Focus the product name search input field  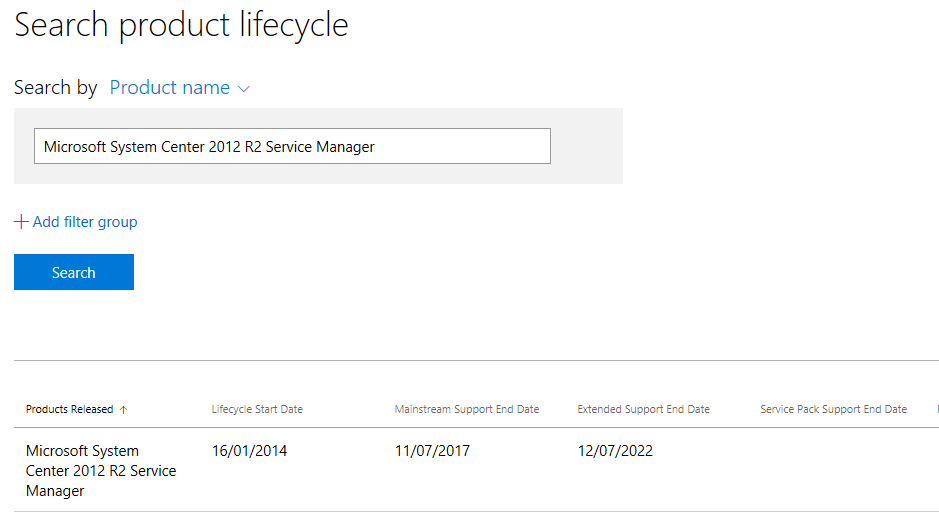coord(292,146)
